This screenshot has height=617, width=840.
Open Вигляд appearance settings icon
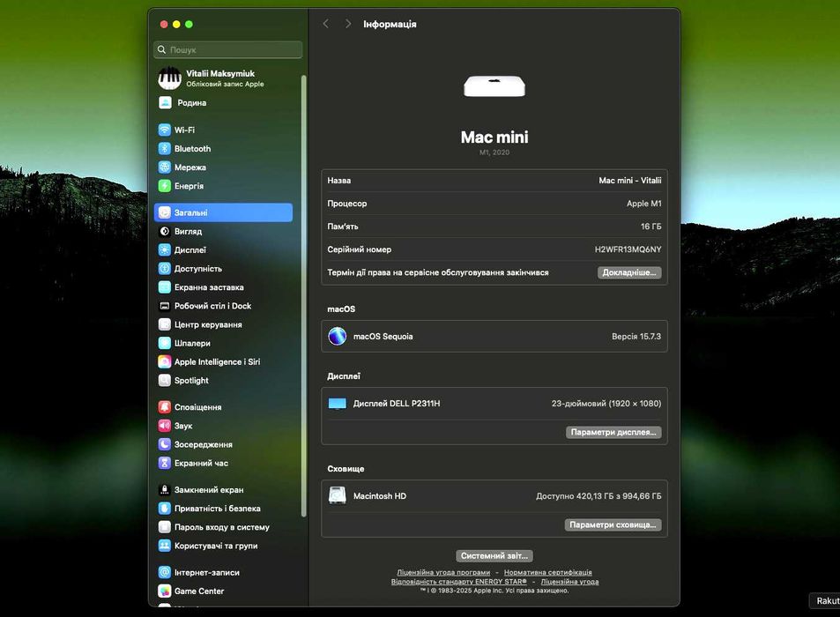[x=165, y=231]
